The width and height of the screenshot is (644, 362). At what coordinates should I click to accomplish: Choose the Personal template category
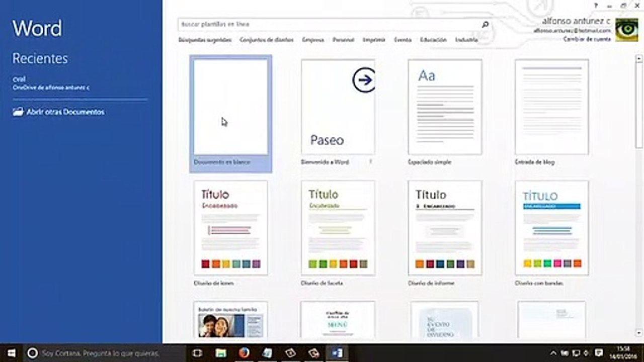[343, 39]
